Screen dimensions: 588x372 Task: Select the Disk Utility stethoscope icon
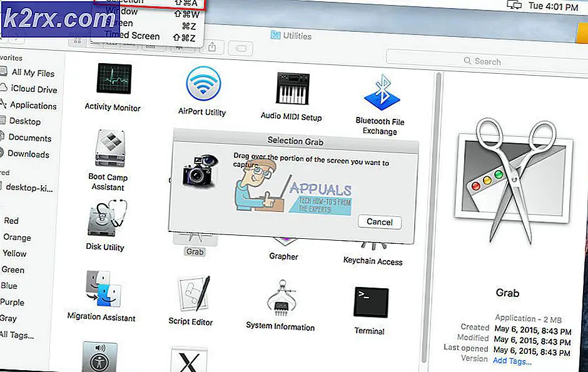[107, 218]
